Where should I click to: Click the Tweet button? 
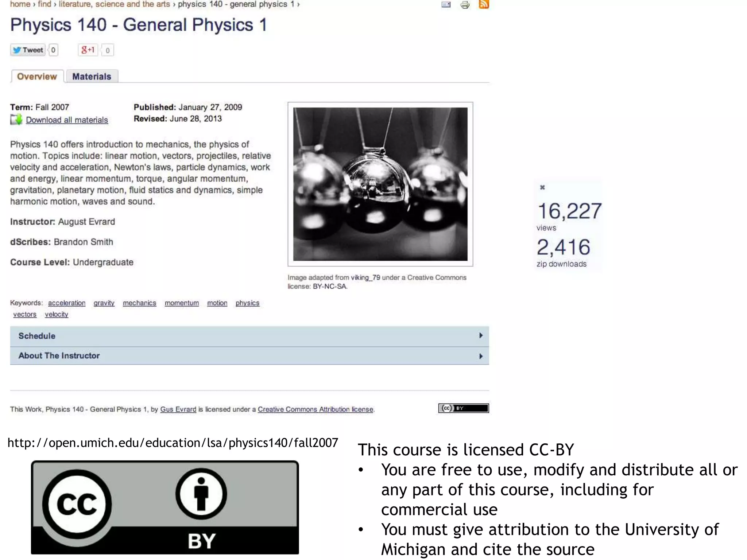28,50
